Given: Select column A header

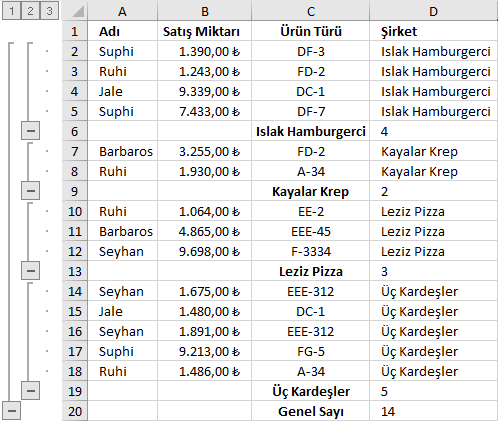Looking at the screenshot, I should tap(122, 11).
